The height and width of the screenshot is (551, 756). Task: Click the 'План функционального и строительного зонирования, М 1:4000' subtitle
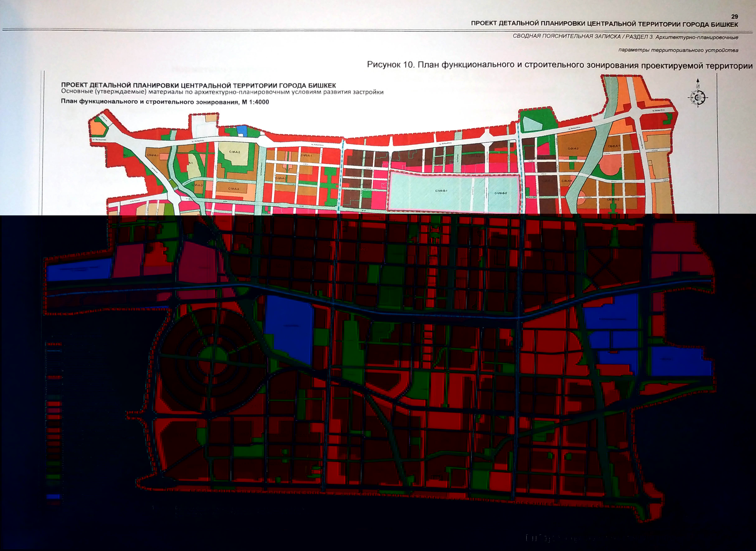tap(165, 102)
